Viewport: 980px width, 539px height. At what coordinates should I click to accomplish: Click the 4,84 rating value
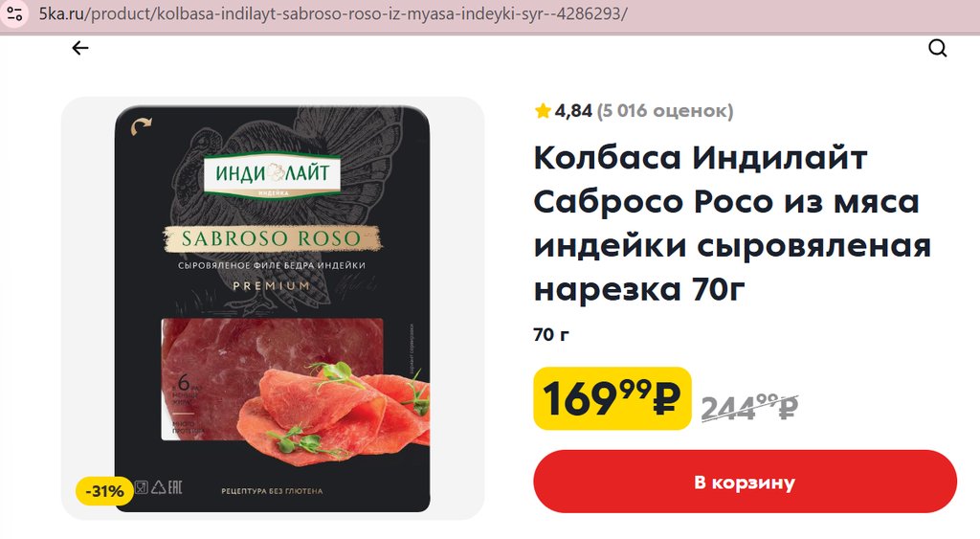coord(573,111)
